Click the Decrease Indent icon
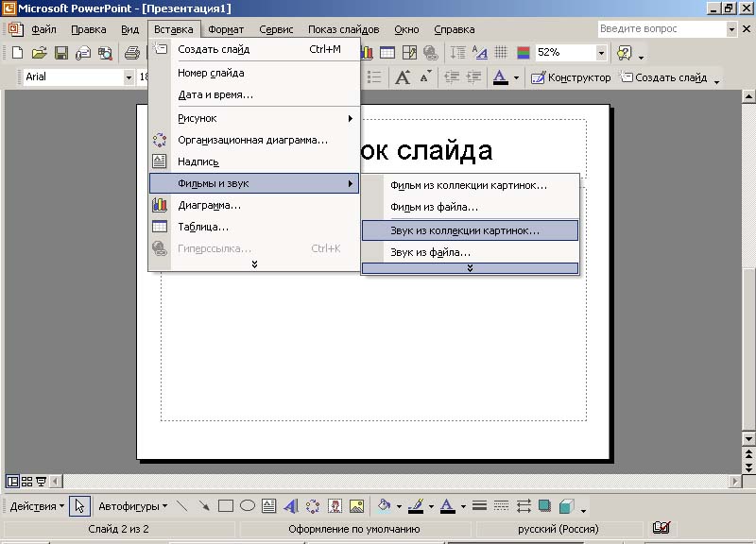The height and width of the screenshot is (544, 756). pyautogui.click(x=452, y=77)
